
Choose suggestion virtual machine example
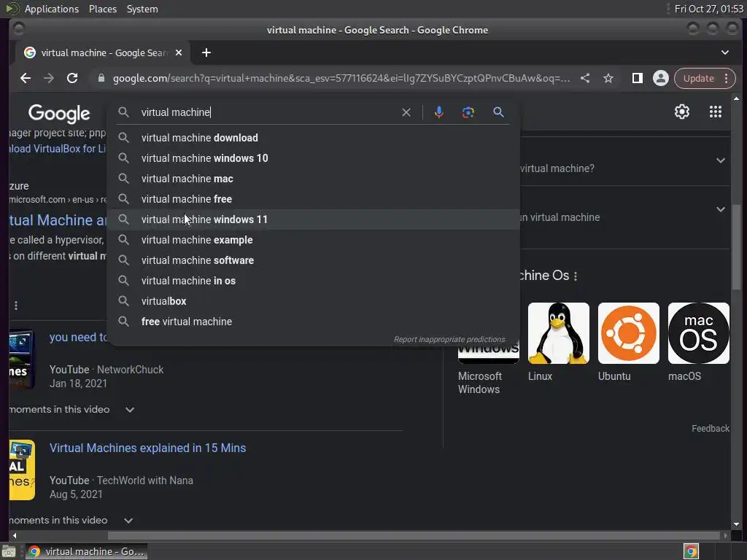(x=314, y=240)
